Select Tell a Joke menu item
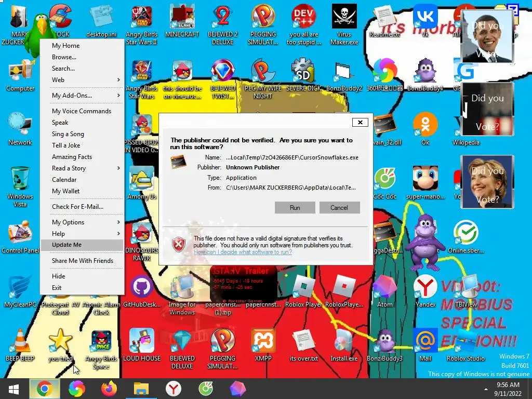 click(x=82, y=145)
